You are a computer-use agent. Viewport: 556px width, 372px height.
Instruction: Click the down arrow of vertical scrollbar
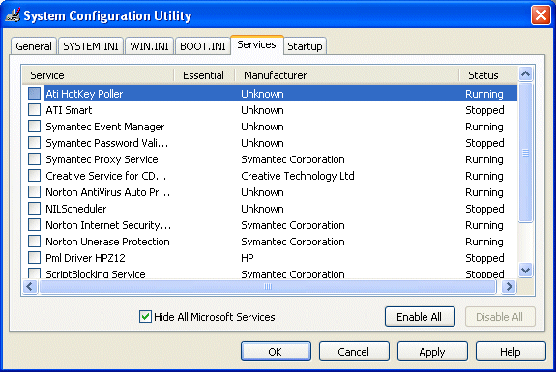(x=525, y=270)
